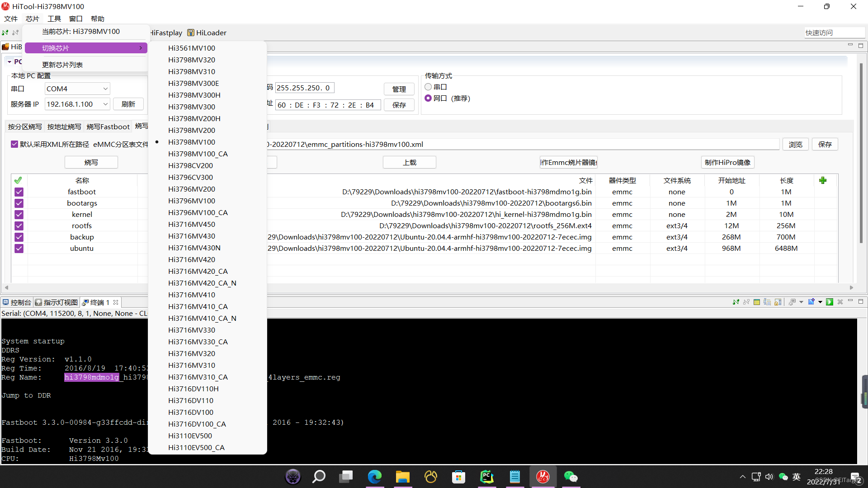Click the gray X remove terminal icon

pos(840,302)
